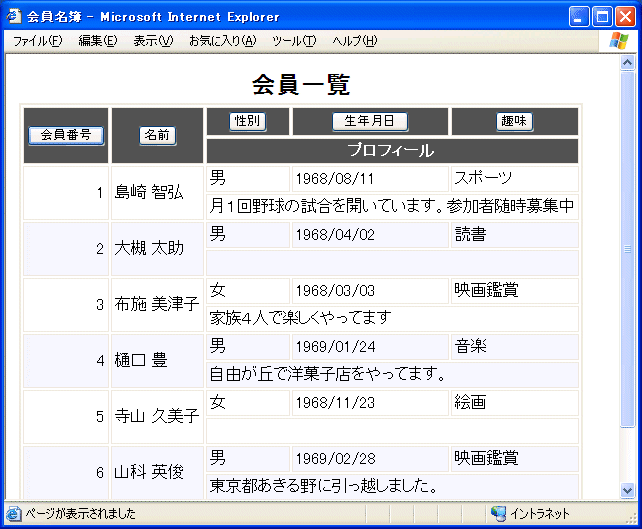Maximize the Internet Explorer window
The height and width of the screenshot is (529, 642).
point(602,17)
